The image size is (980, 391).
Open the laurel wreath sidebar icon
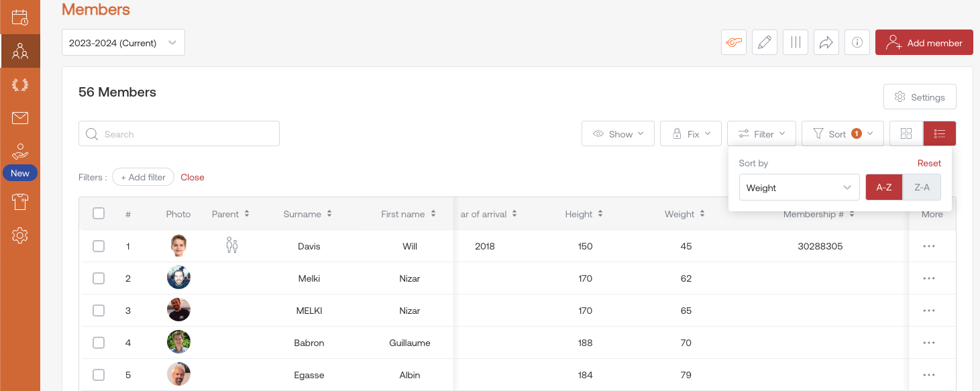point(20,85)
